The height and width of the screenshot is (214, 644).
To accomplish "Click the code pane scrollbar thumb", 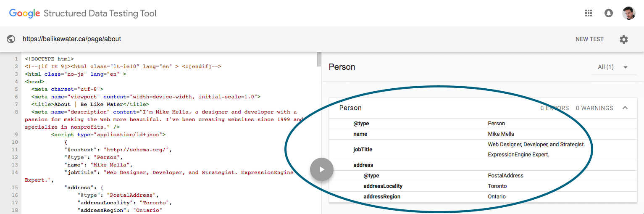I will (319, 60).
